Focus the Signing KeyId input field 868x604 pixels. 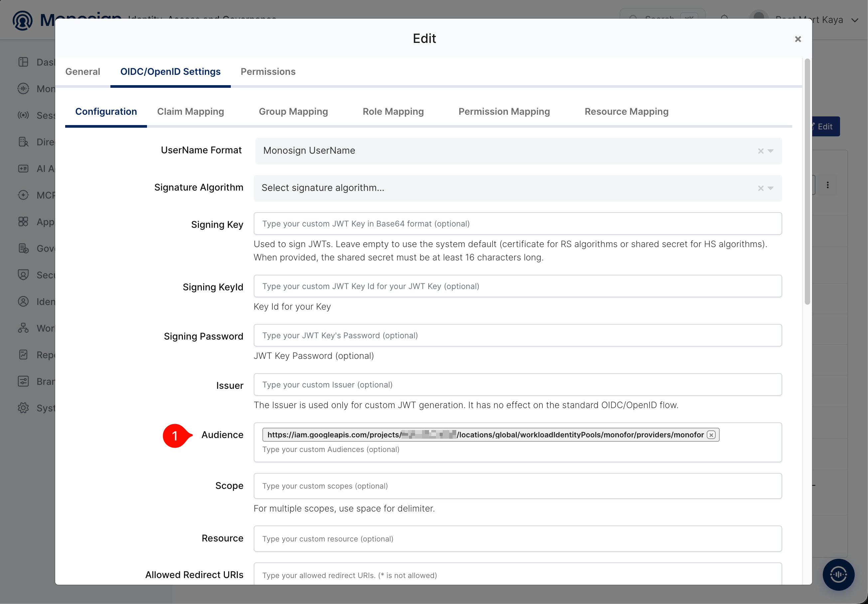click(517, 286)
